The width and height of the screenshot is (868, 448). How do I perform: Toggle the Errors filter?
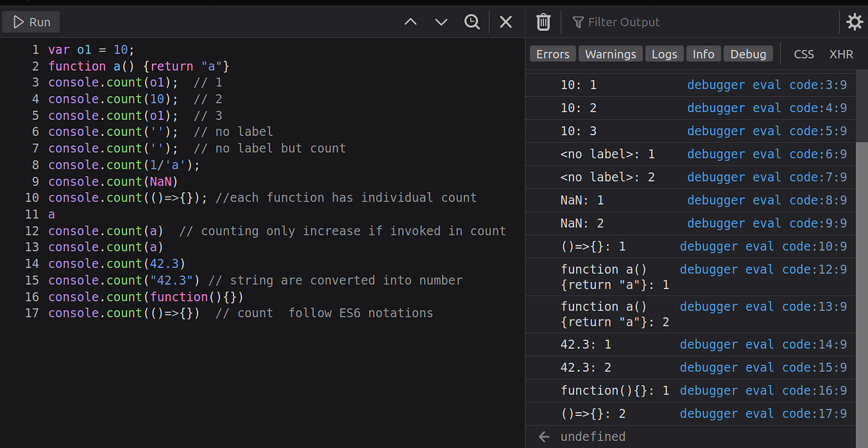pyautogui.click(x=552, y=53)
